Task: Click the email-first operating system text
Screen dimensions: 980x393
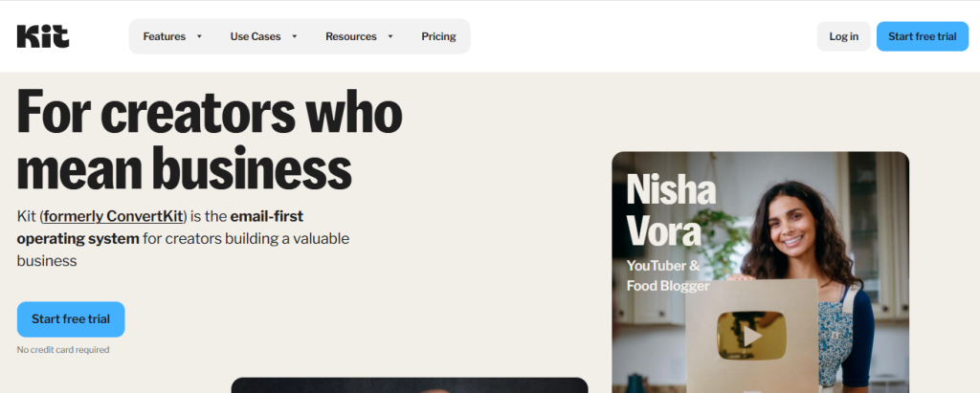Action: pyautogui.click(x=160, y=228)
